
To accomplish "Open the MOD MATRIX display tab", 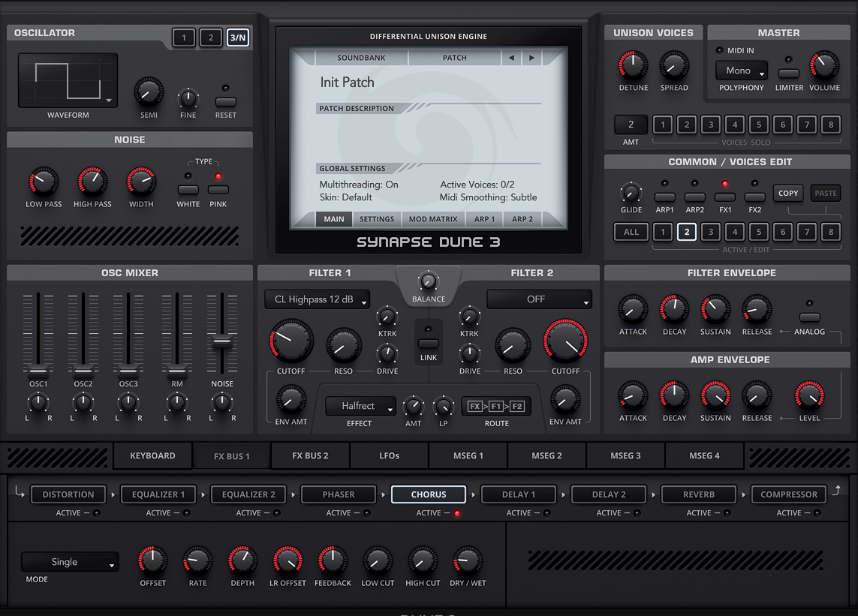I will point(433,219).
